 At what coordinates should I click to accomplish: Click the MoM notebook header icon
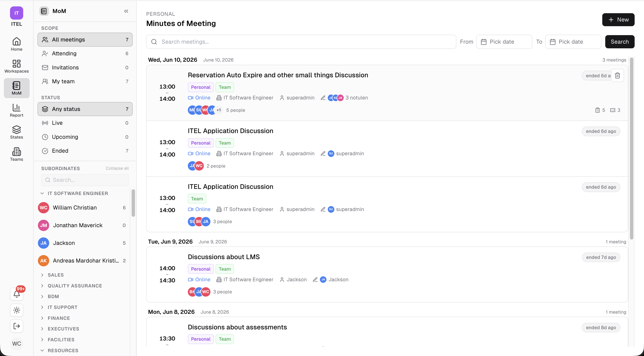click(x=44, y=11)
